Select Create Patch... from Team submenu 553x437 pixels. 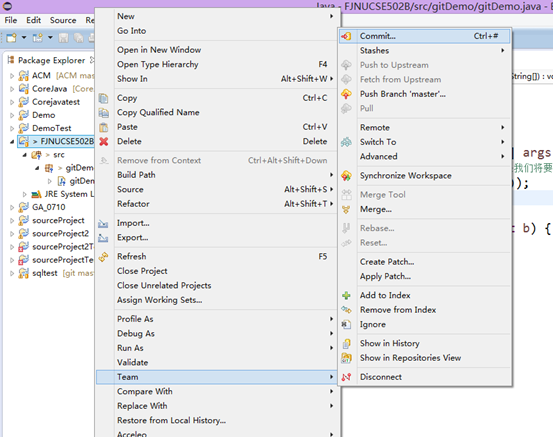click(x=425, y=262)
